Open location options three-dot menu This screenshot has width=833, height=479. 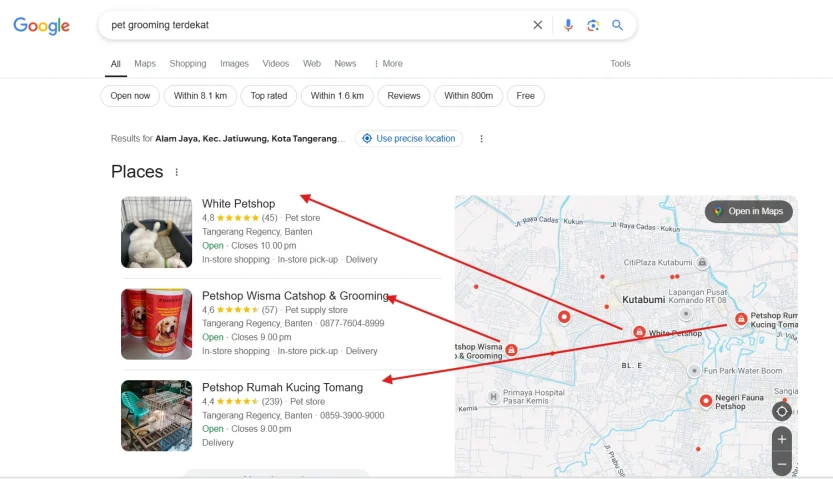(481, 139)
